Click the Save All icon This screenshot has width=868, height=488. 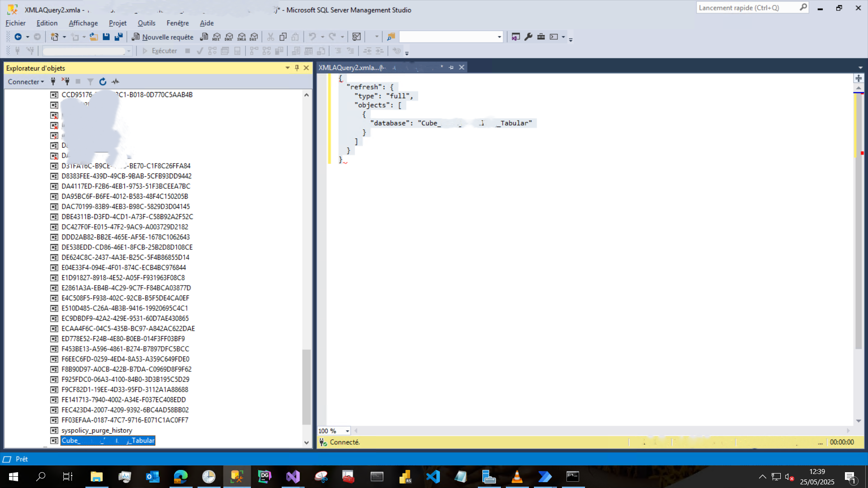pos(118,37)
